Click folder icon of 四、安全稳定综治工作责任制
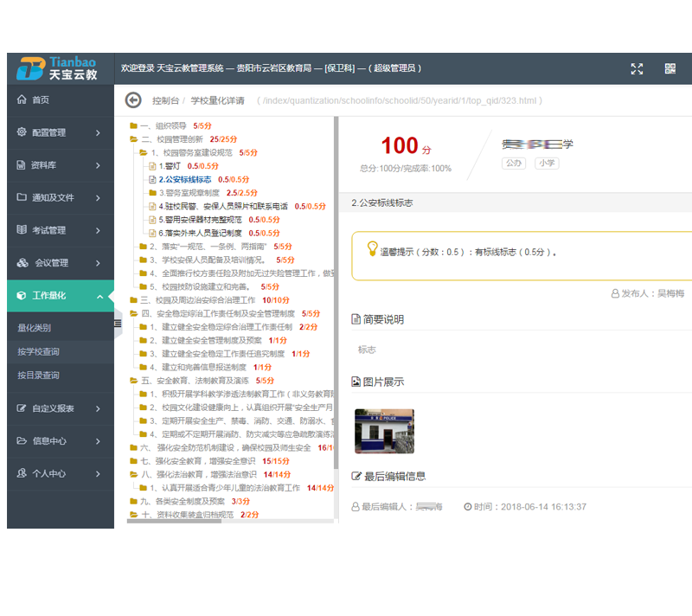692x616 pixels. click(133, 314)
